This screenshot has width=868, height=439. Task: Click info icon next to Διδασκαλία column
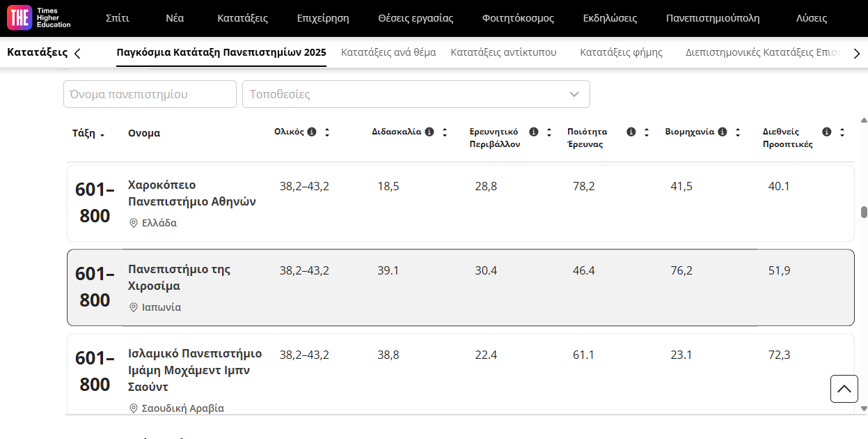click(x=429, y=132)
